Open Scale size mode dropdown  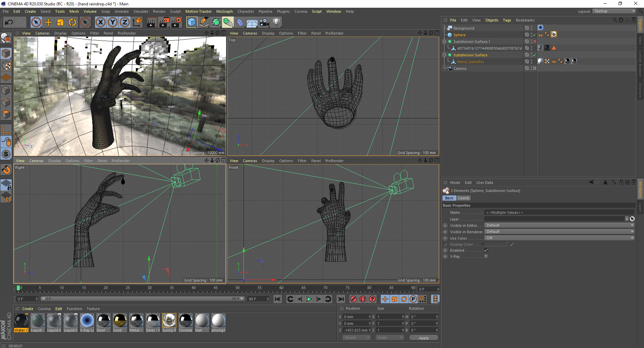click(389, 338)
